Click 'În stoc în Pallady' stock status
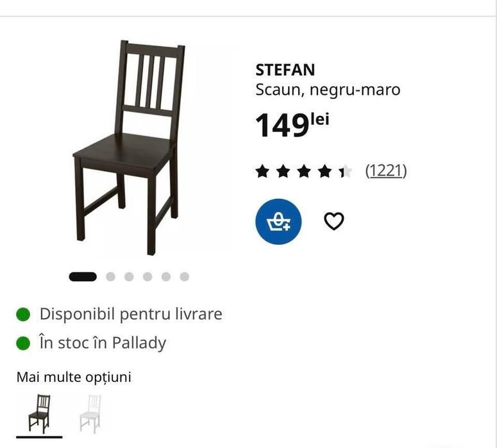Screen dimensions: 497x448 point(103,343)
